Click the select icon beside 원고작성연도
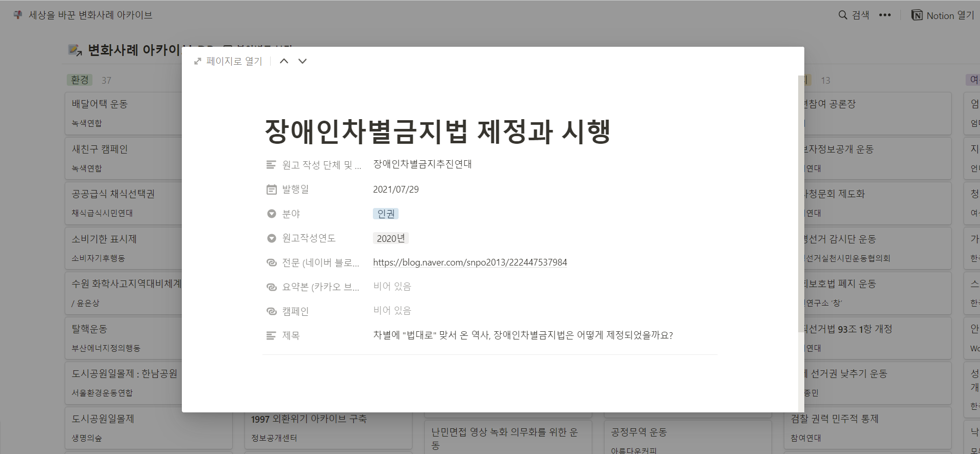The width and height of the screenshot is (980, 454). click(272, 238)
